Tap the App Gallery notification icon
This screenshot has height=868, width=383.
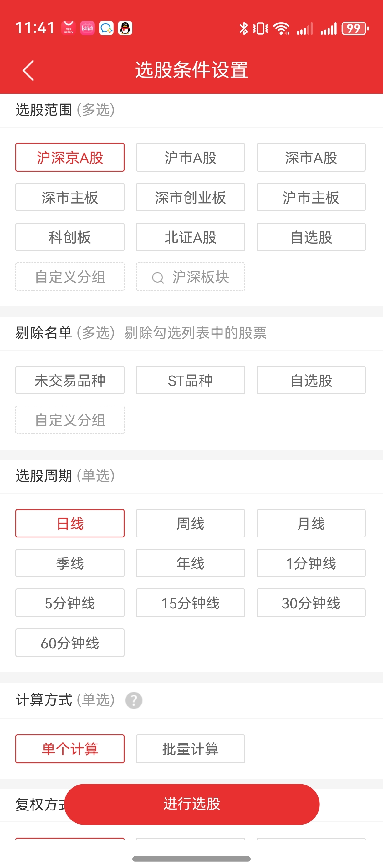69,28
